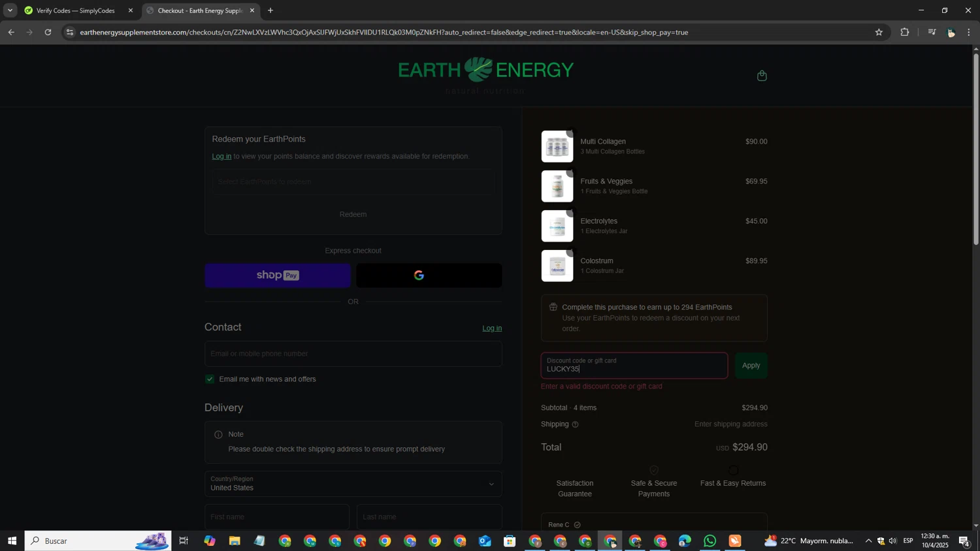Expand Country/Region dropdown
Screen dimensions: 980x551
[353, 484]
